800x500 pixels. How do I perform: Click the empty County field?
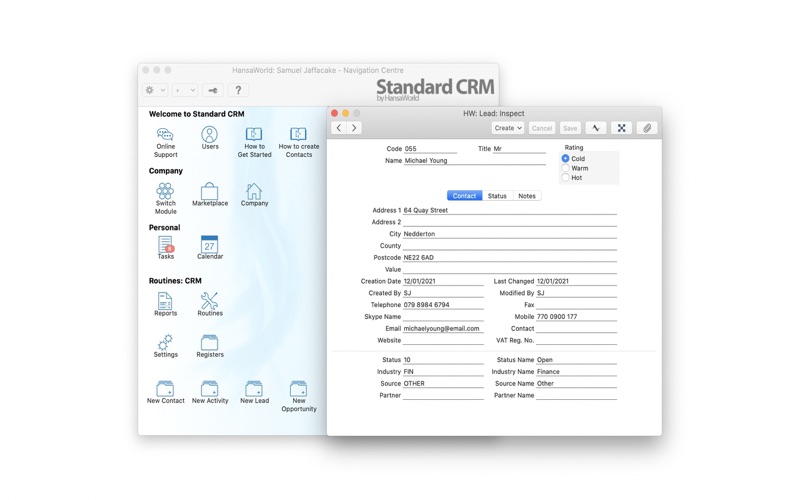(x=510, y=245)
